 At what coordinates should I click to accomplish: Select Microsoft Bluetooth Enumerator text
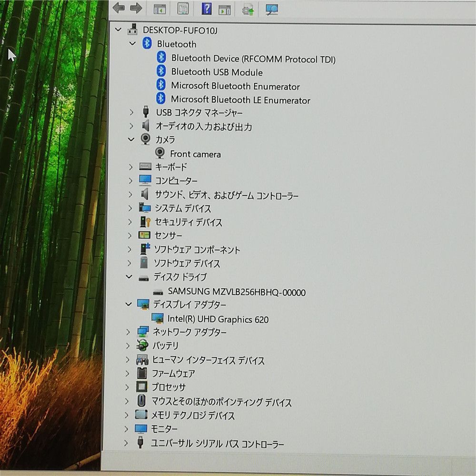235,86
